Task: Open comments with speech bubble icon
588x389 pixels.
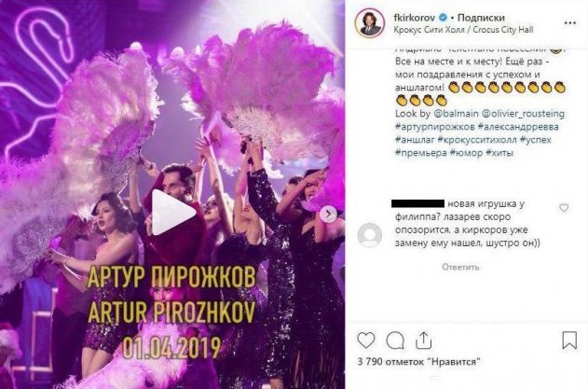Action: coord(395,340)
